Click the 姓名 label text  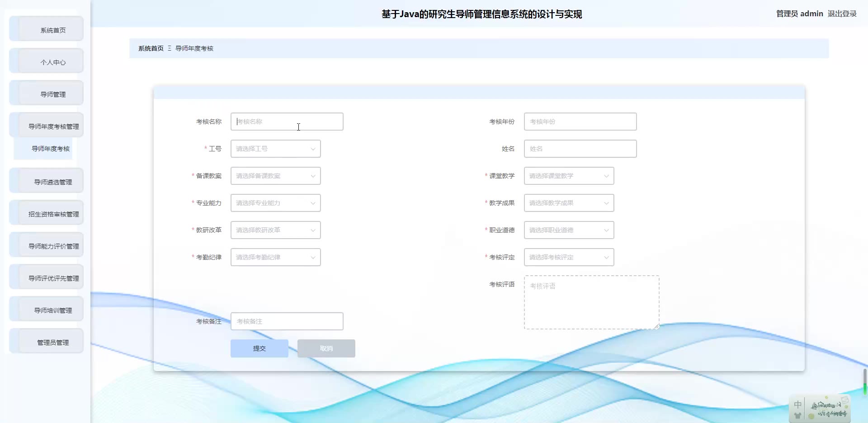click(x=508, y=149)
